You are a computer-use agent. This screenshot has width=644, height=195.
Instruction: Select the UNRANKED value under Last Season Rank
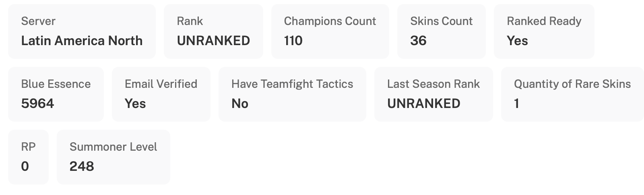[x=424, y=104]
